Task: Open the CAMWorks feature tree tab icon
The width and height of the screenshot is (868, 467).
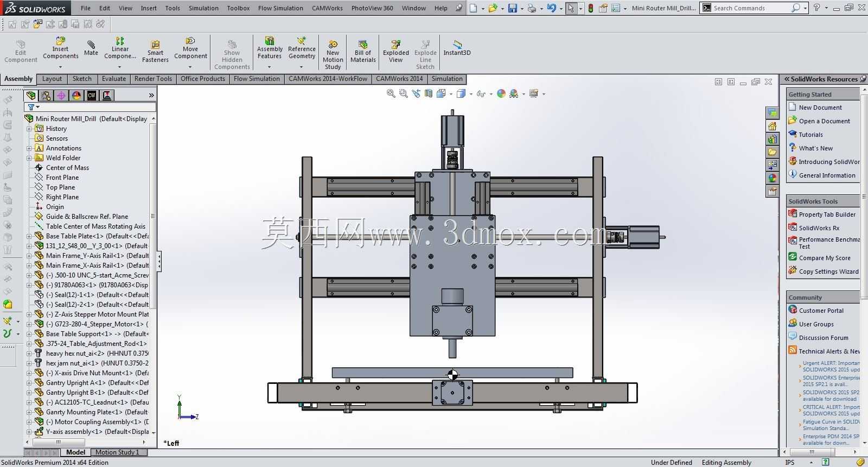Action: click(92, 96)
